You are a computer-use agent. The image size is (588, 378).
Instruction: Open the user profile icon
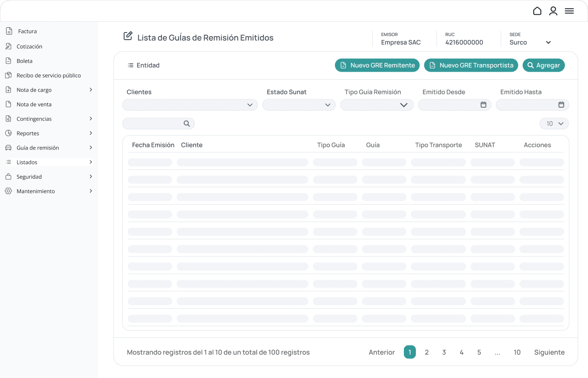coord(553,11)
